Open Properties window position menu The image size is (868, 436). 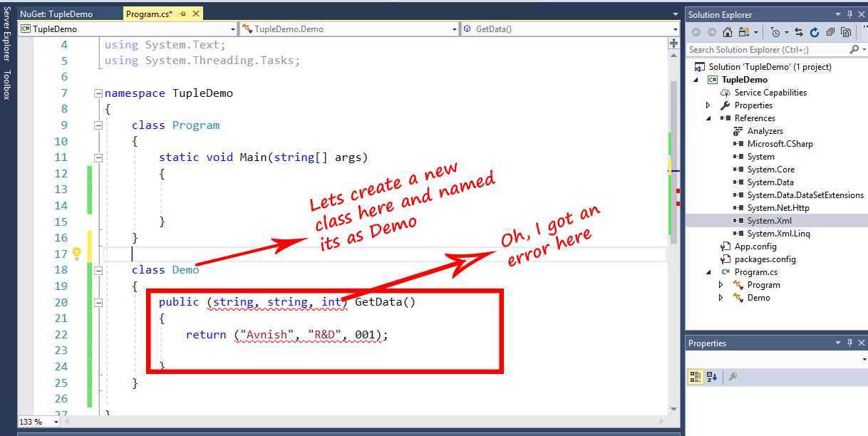(837, 343)
